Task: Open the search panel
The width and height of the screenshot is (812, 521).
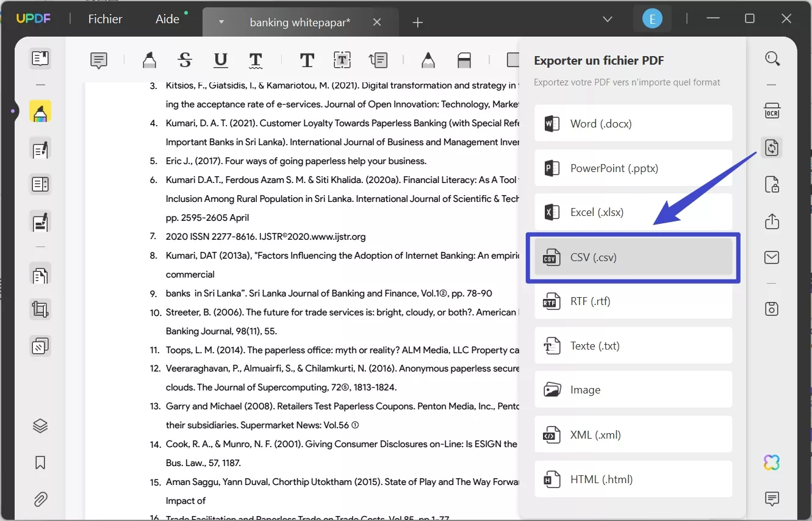Action: (x=772, y=59)
